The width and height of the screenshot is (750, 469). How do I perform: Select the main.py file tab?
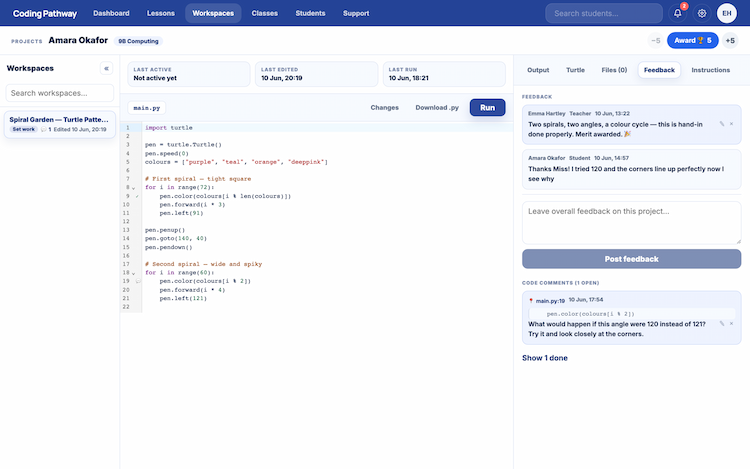point(147,108)
